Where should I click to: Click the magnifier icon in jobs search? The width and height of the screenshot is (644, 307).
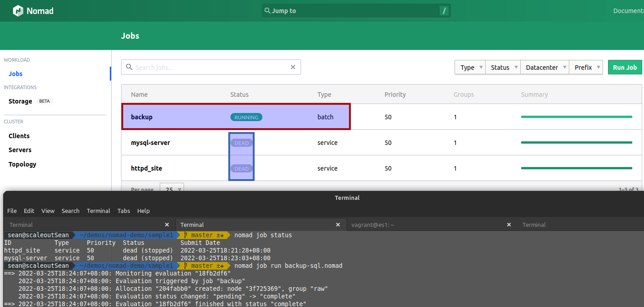pos(129,67)
